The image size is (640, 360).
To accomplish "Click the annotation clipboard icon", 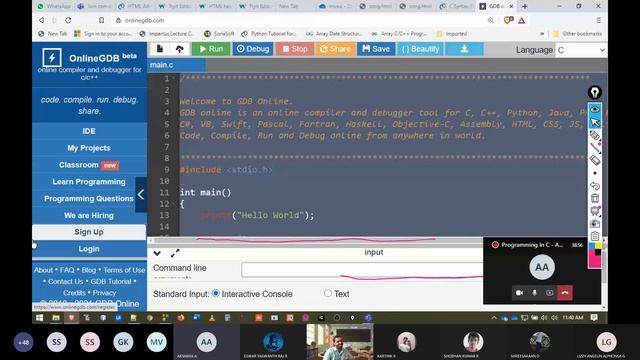I will [x=595, y=236].
